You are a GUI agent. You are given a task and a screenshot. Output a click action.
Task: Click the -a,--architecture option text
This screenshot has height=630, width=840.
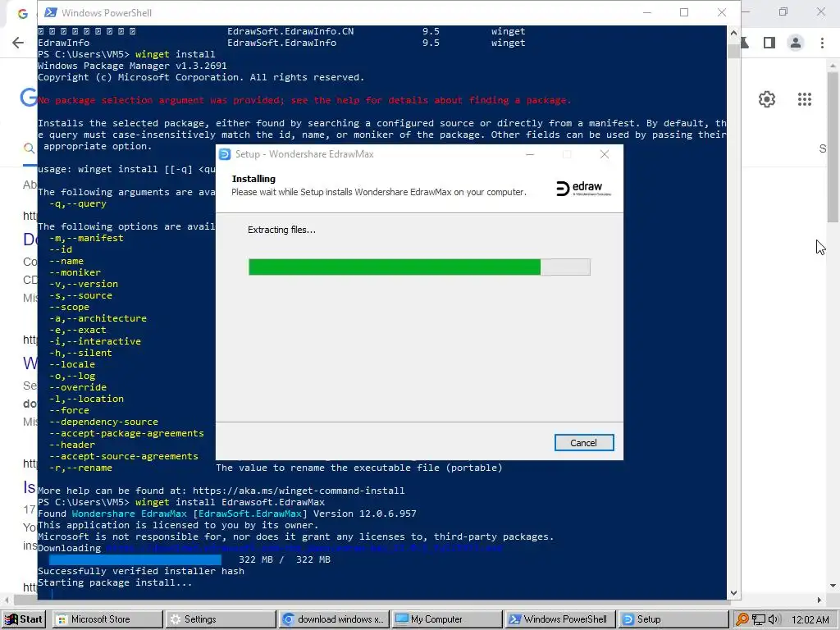98,318
